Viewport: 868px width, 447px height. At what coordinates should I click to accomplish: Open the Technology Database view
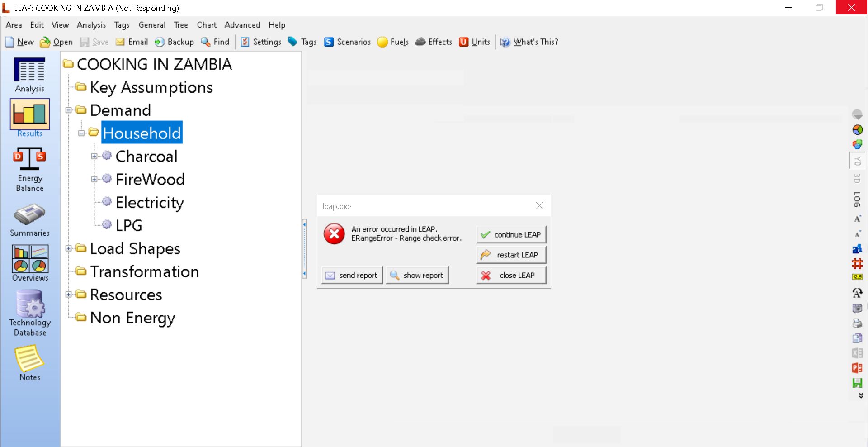(30, 314)
